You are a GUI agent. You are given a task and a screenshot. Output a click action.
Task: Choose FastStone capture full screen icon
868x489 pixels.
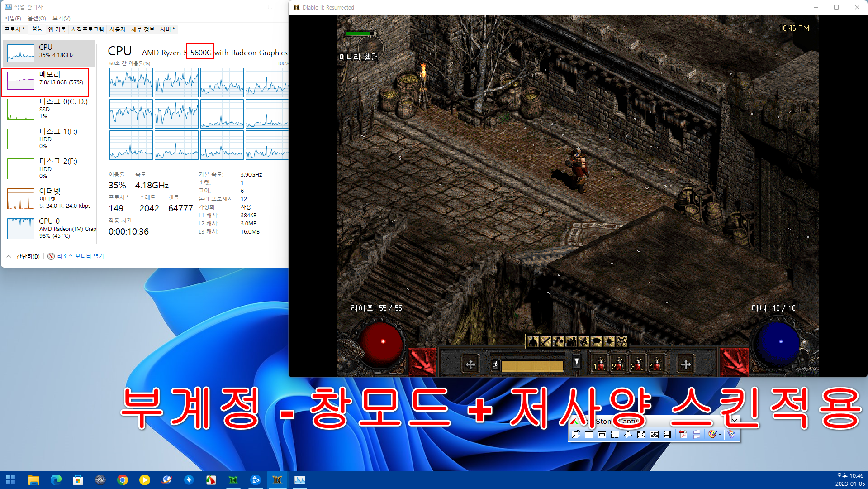coord(641,435)
